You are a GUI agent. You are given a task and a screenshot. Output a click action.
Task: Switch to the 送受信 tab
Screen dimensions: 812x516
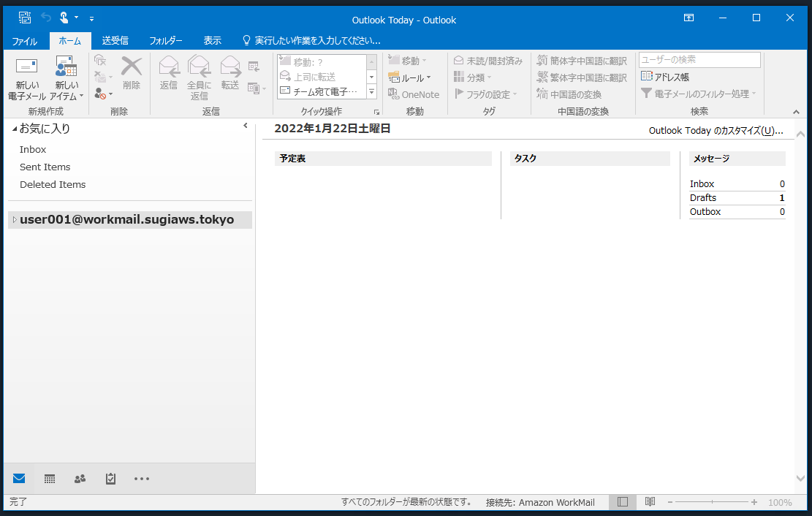point(115,41)
